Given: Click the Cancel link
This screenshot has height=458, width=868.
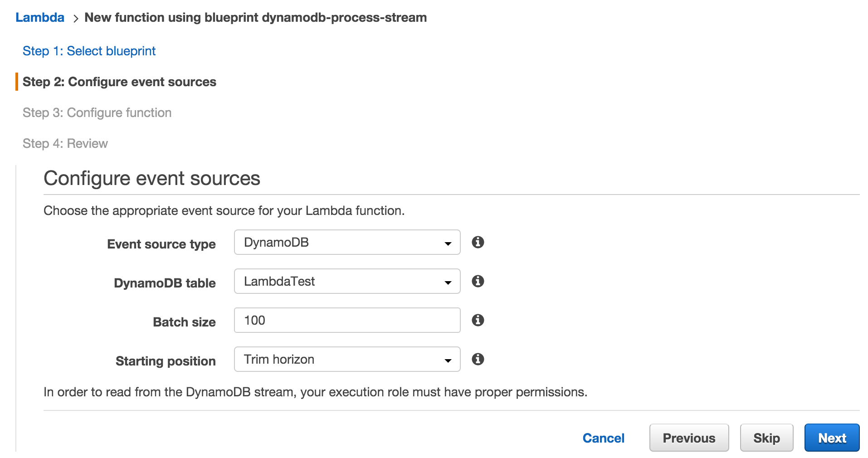Looking at the screenshot, I should click(603, 438).
